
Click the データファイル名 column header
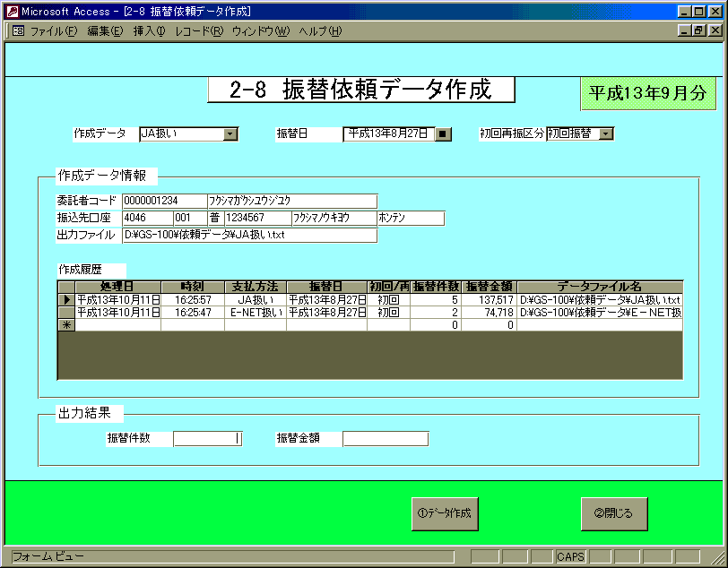pyautogui.click(x=600, y=287)
